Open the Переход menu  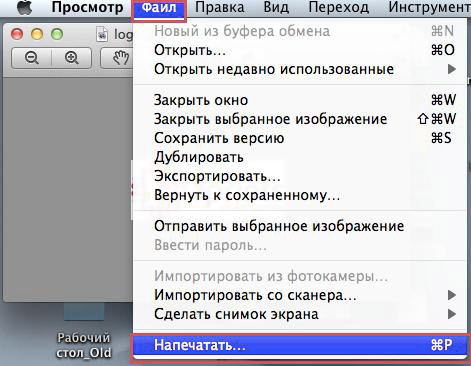tap(338, 8)
